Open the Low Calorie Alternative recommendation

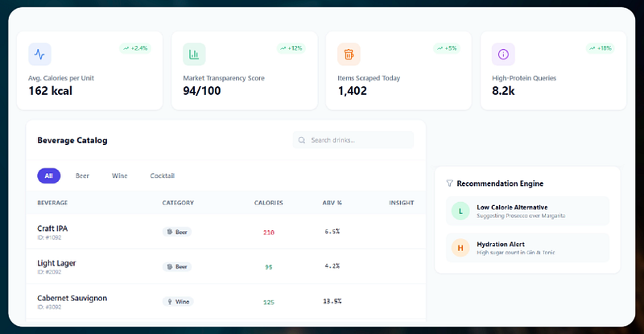[528, 211]
